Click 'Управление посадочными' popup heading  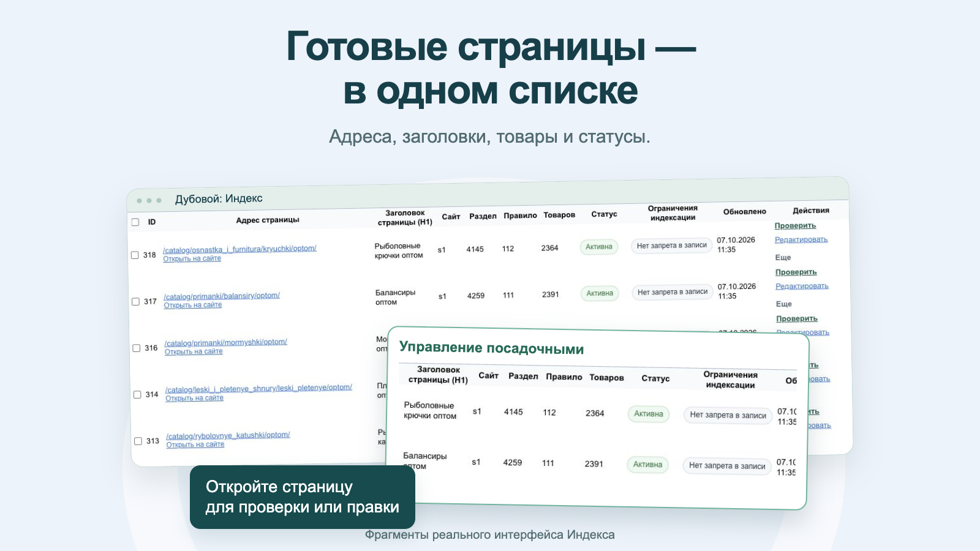coord(492,348)
